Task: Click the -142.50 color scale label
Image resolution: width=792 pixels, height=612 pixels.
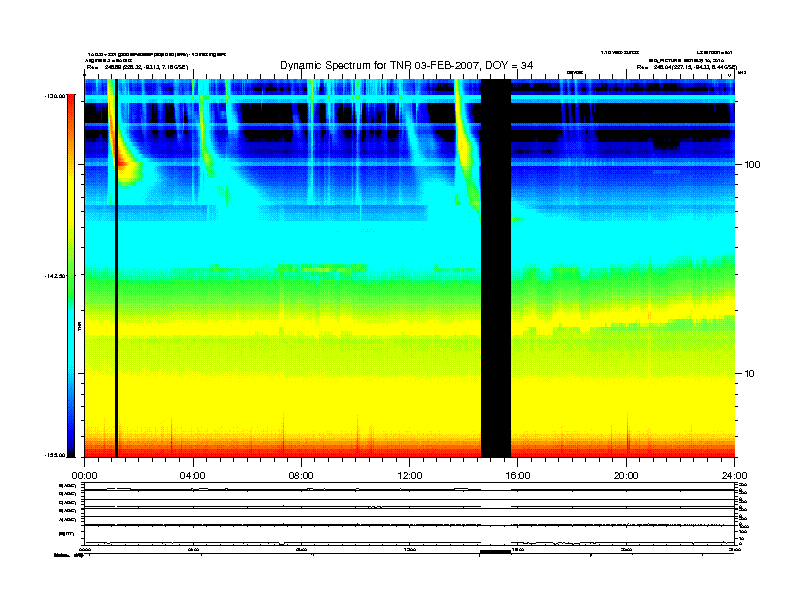Action: coord(56,276)
